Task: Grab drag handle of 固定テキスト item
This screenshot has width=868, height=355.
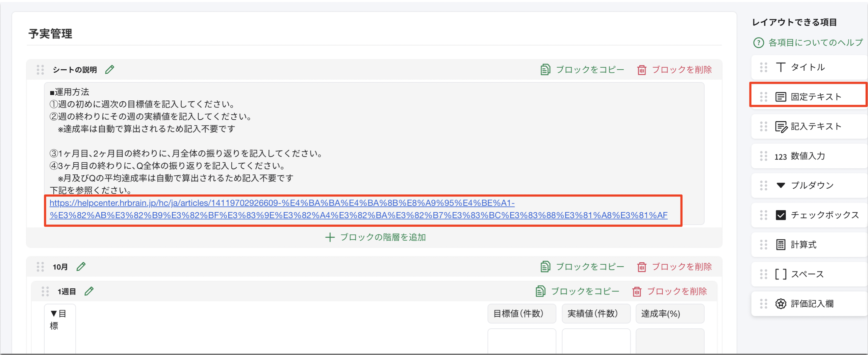Action: tap(763, 97)
